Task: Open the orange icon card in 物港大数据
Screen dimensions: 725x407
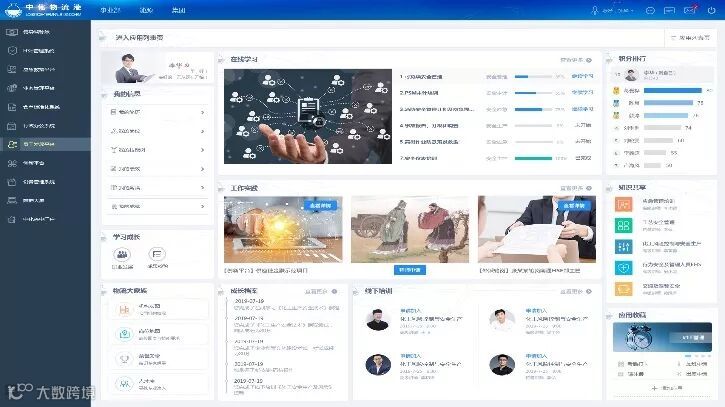Action: point(159,309)
